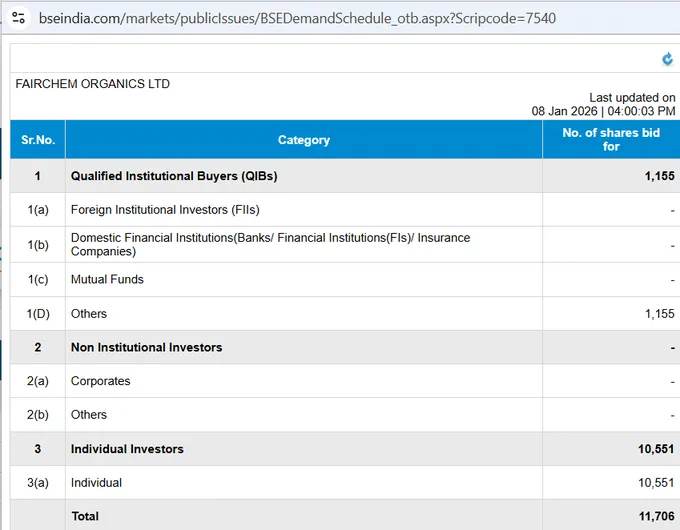Select the Total row label
Screen dimensions: 680x530
[x=85, y=516]
